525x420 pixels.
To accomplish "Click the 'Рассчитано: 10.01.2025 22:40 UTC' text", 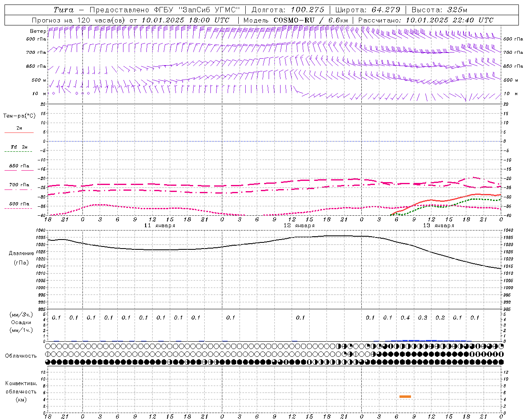I will coord(426,20).
